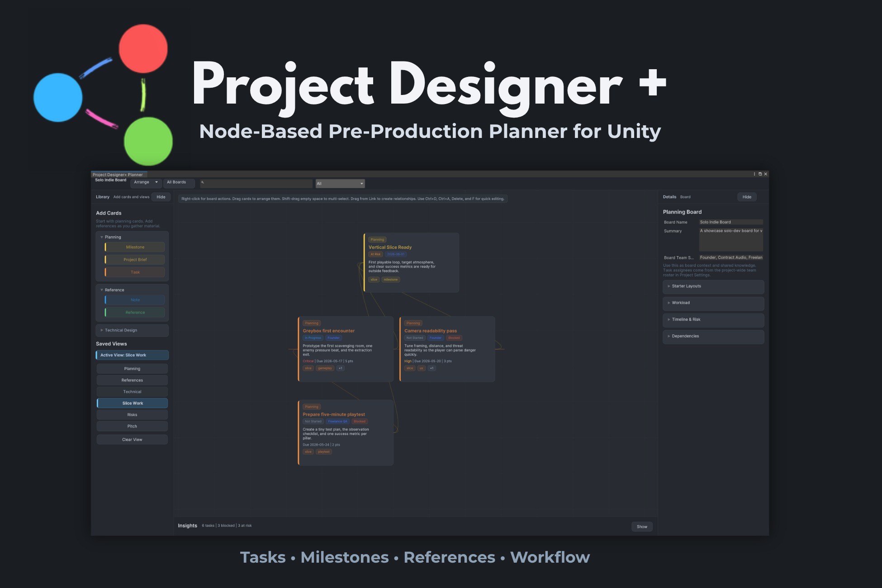
Task: Edit the Board Name field
Action: point(731,222)
